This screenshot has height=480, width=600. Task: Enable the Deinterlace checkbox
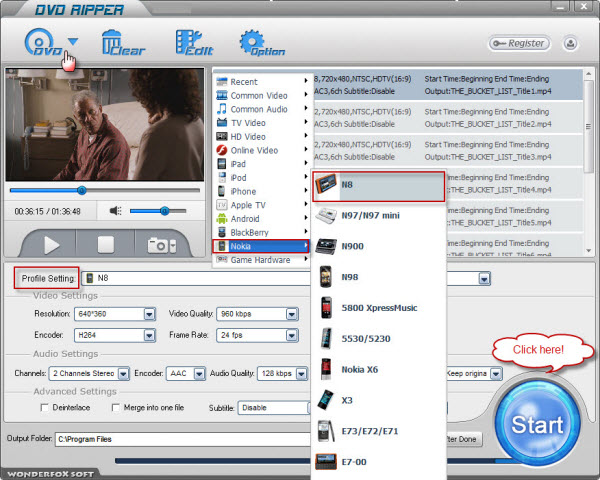point(44,408)
